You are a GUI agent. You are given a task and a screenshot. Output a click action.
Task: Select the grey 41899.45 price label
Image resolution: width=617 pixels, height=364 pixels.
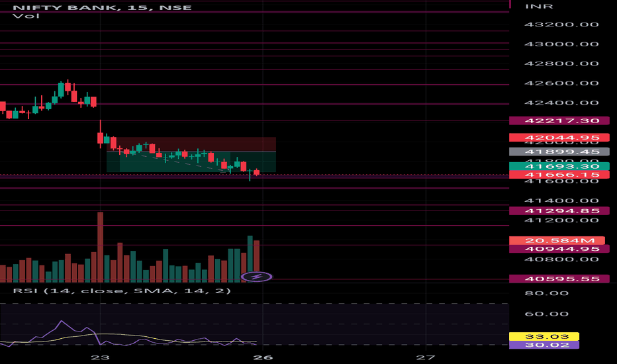point(559,152)
